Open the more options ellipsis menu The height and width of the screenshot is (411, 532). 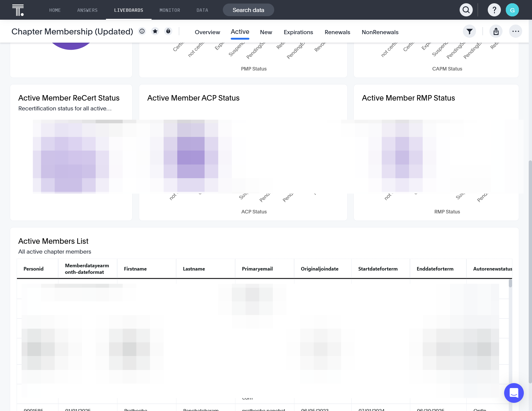(516, 31)
